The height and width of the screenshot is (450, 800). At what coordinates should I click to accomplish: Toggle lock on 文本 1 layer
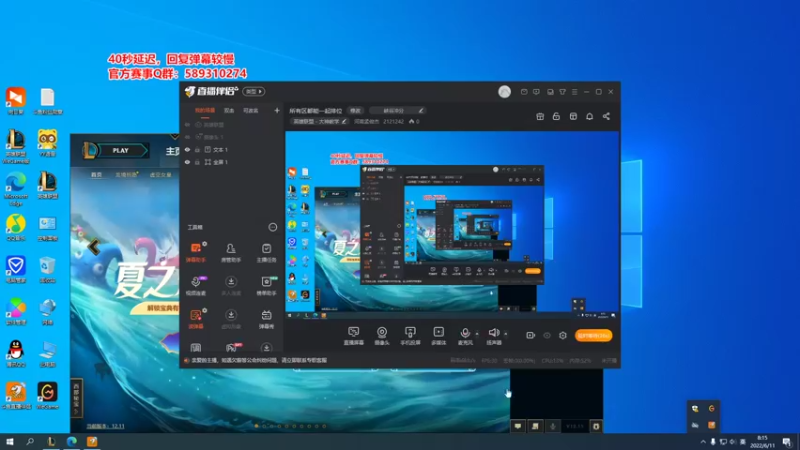click(197, 149)
